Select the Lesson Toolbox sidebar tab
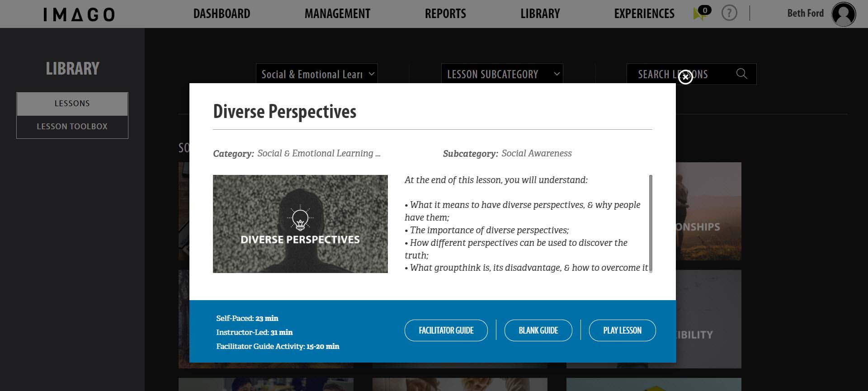The image size is (868, 391). [72, 127]
